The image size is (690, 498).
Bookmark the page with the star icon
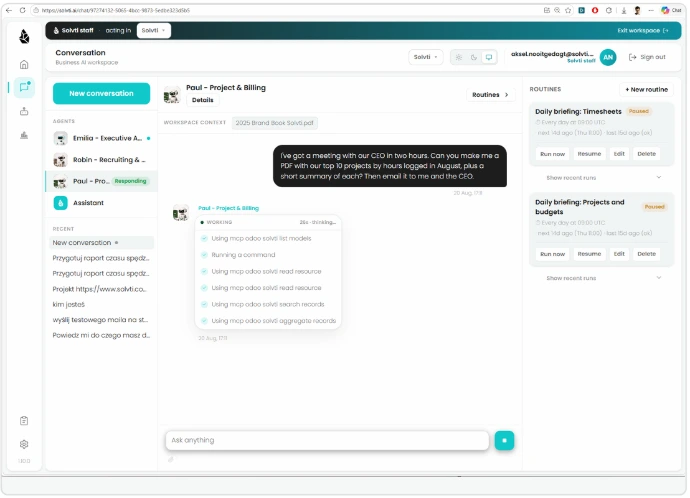(x=568, y=10)
